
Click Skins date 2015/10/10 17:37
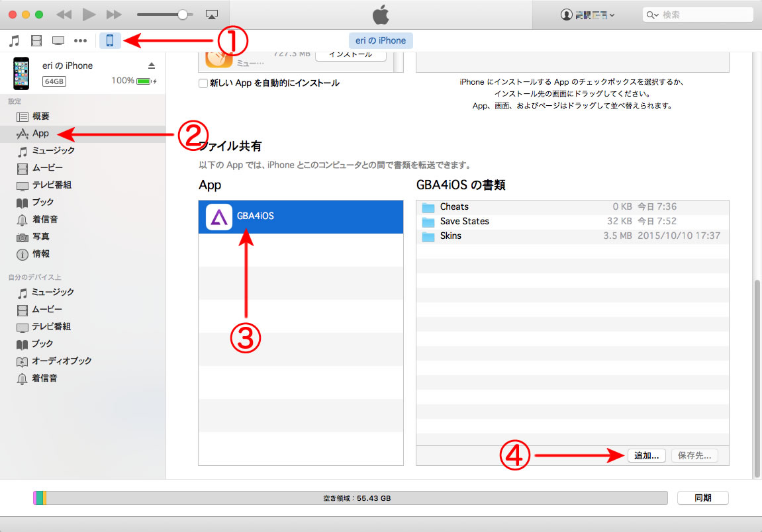point(679,236)
